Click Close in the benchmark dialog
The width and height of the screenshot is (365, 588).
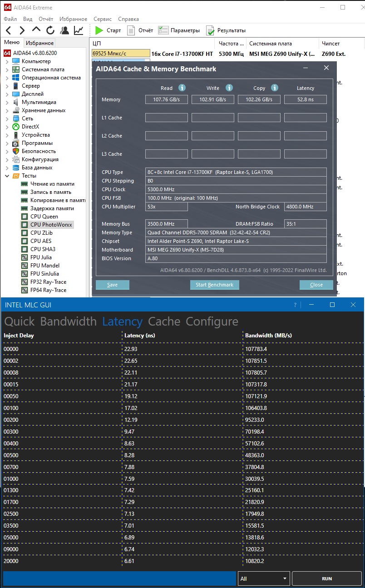point(316,285)
